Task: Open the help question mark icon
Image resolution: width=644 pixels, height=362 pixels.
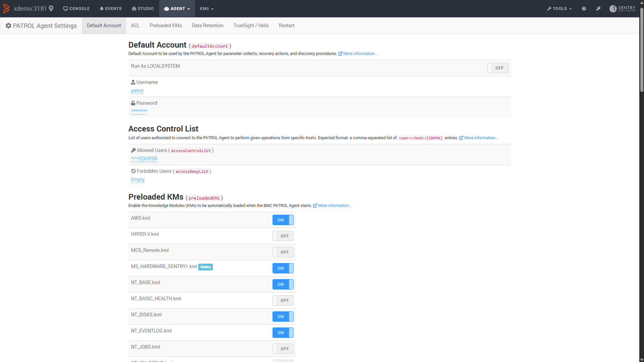Action: point(584,9)
